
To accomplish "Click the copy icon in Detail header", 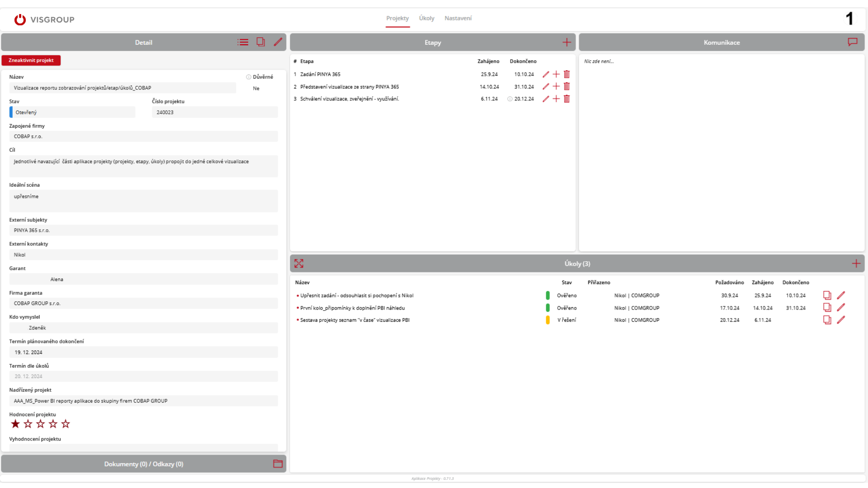I will pos(260,42).
